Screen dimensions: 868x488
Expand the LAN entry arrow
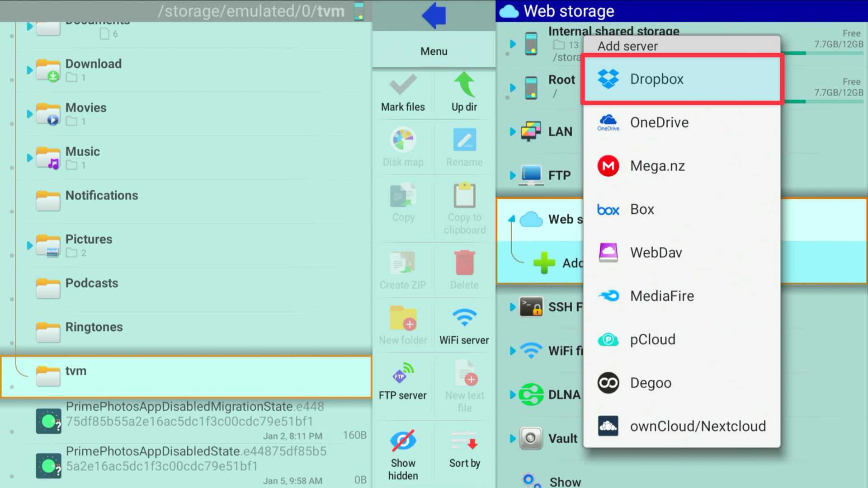tap(513, 131)
